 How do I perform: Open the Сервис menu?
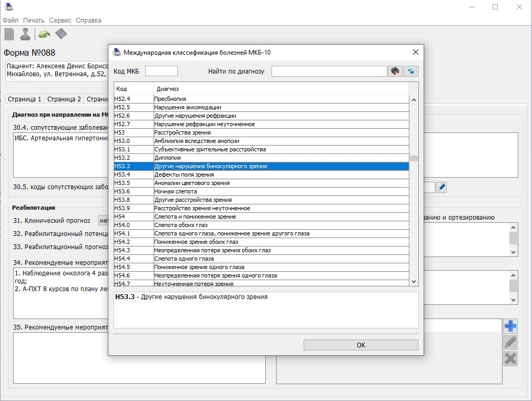point(60,20)
